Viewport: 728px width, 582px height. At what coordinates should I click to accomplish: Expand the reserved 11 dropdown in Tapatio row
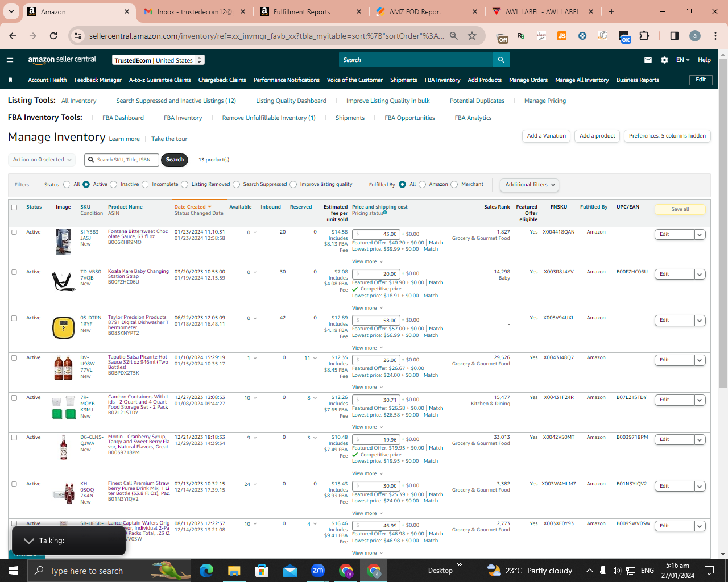[311, 358]
